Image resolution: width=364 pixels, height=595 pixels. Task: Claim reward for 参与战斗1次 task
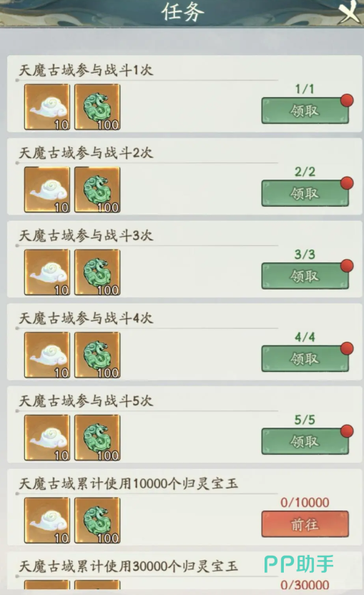tap(305, 110)
